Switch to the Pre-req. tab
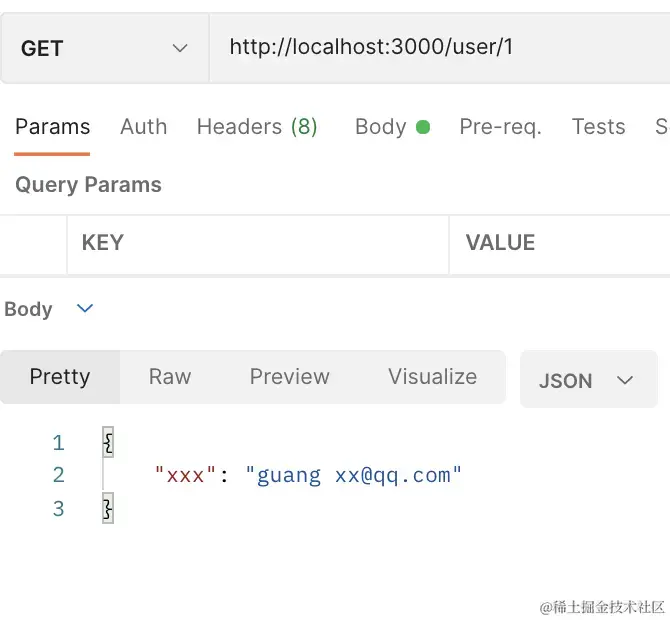This screenshot has width=670, height=620. (500, 127)
